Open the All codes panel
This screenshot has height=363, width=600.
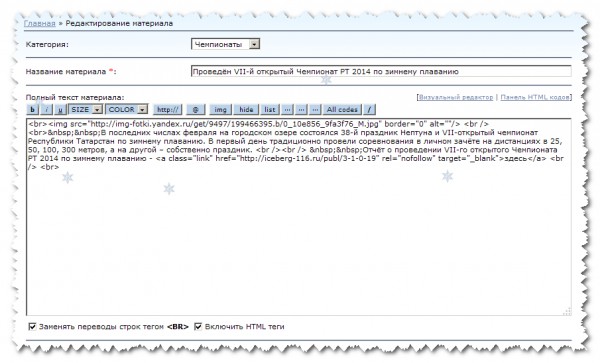pyautogui.click(x=342, y=109)
